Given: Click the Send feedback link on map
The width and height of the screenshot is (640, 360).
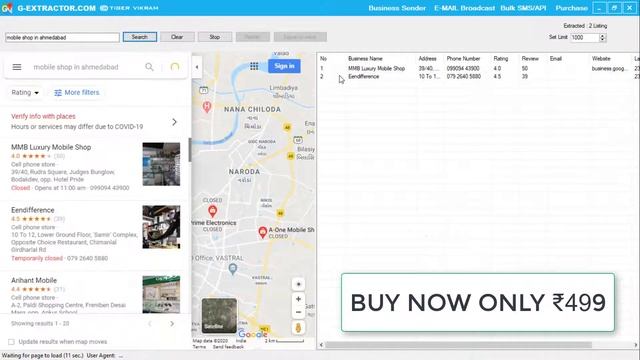Looking at the screenshot, I should coord(228,347).
